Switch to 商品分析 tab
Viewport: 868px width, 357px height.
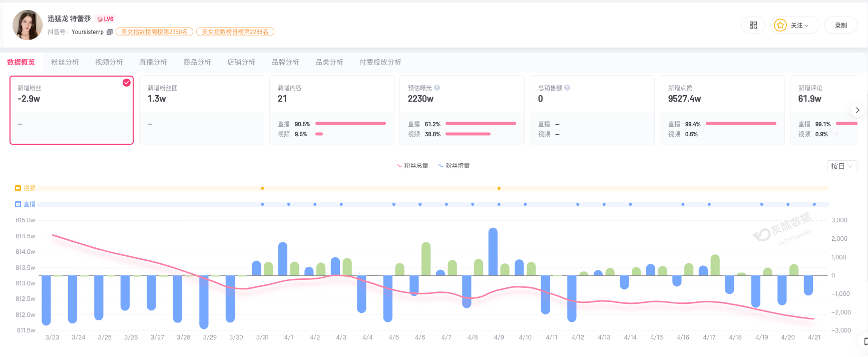coord(197,62)
